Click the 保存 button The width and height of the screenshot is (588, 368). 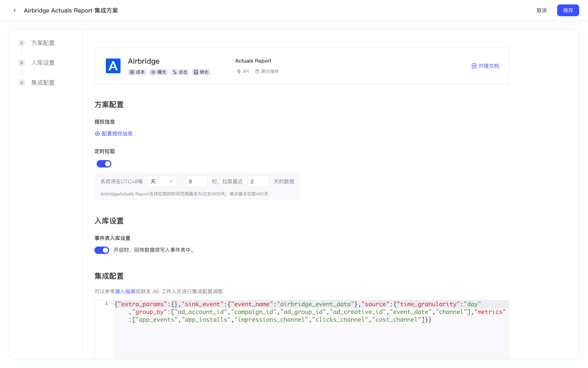coord(568,10)
